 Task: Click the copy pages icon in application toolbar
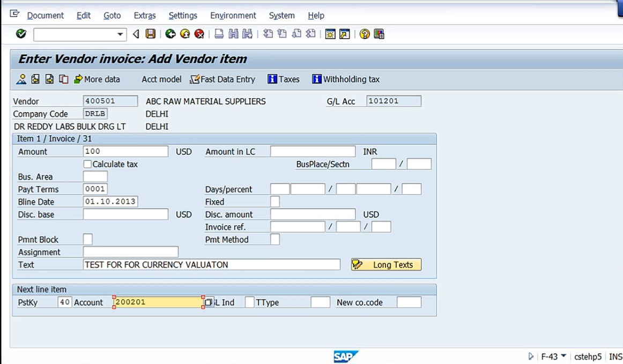64,79
